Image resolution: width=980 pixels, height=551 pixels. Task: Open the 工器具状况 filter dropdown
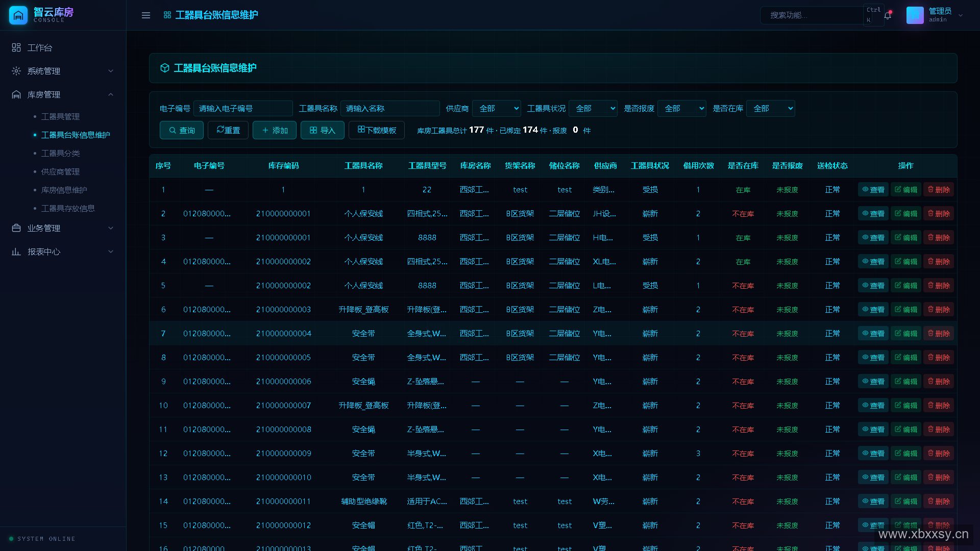[593, 109]
